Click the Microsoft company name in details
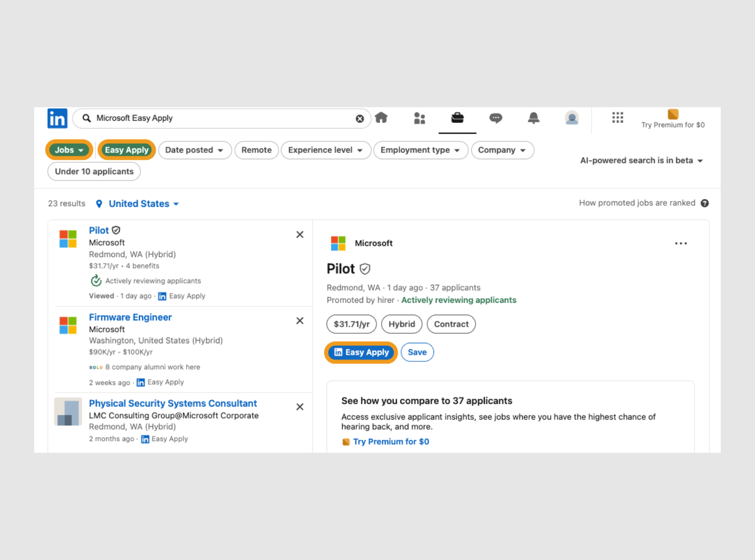755x560 pixels. point(374,243)
